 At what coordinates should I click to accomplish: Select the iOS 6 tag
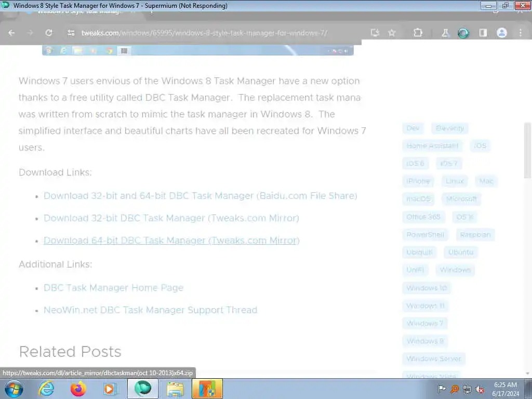[x=415, y=164]
